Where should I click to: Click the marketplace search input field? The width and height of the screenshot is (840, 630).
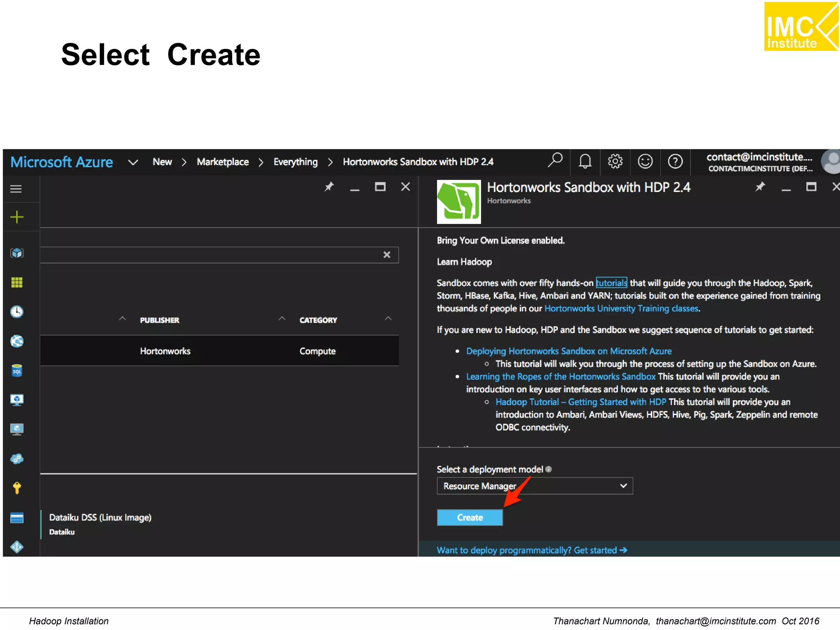[219, 255]
